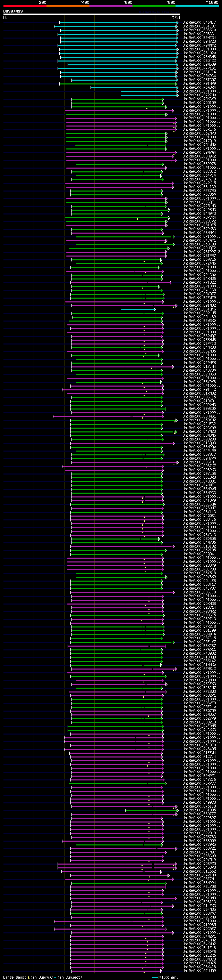Select the UniRef100_C1GQ03 label
222x980 pixels.
(x=199, y=443)
